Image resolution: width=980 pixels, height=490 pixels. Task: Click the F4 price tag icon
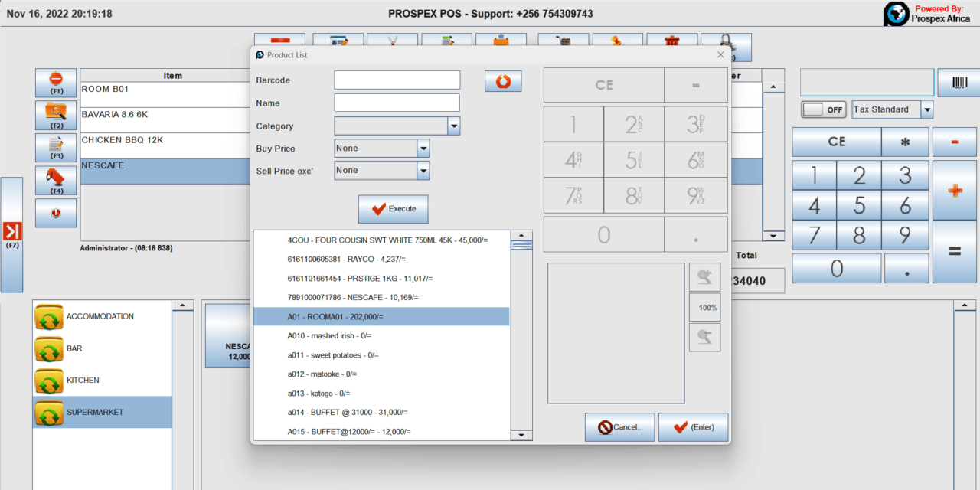click(x=55, y=181)
